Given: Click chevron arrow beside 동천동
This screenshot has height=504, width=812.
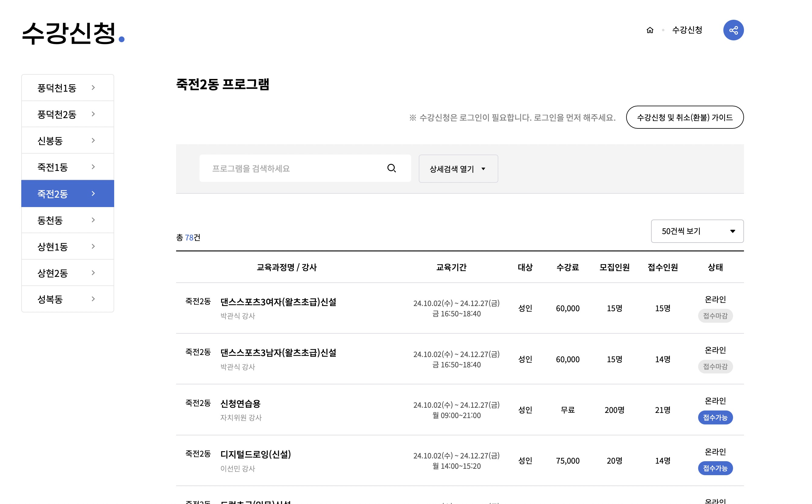Looking at the screenshot, I should point(93,220).
